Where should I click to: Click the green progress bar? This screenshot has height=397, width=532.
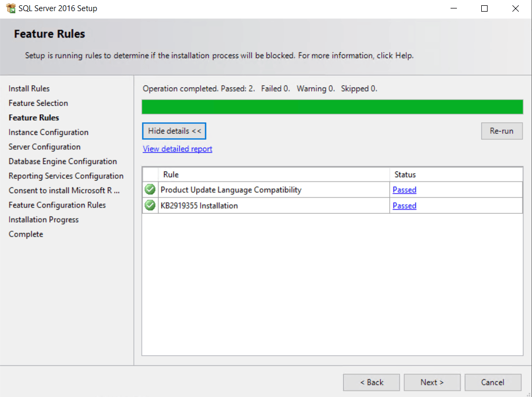pos(332,106)
